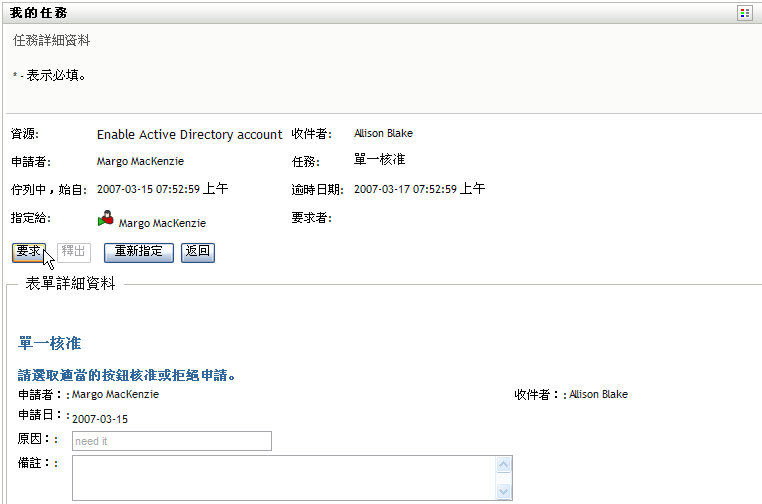Image resolution: width=762 pixels, height=504 pixels.
Task: Select Margo MacKenzie link in 指定給 row
Action: 162,224
